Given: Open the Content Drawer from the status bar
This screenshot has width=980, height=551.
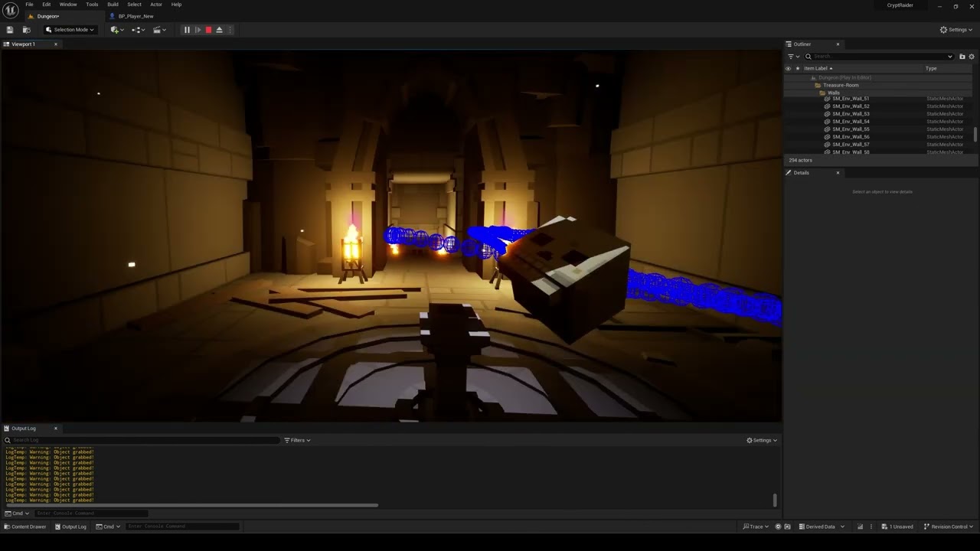Looking at the screenshot, I should [24, 527].
